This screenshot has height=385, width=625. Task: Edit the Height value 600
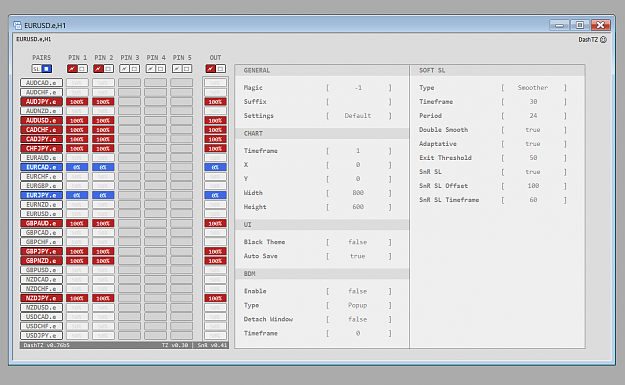coord(358,207)
